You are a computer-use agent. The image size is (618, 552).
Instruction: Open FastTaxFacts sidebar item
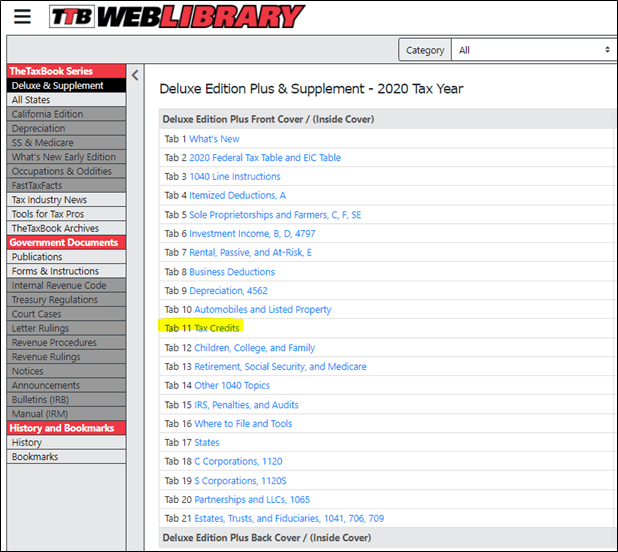click(x=66, y=185)
